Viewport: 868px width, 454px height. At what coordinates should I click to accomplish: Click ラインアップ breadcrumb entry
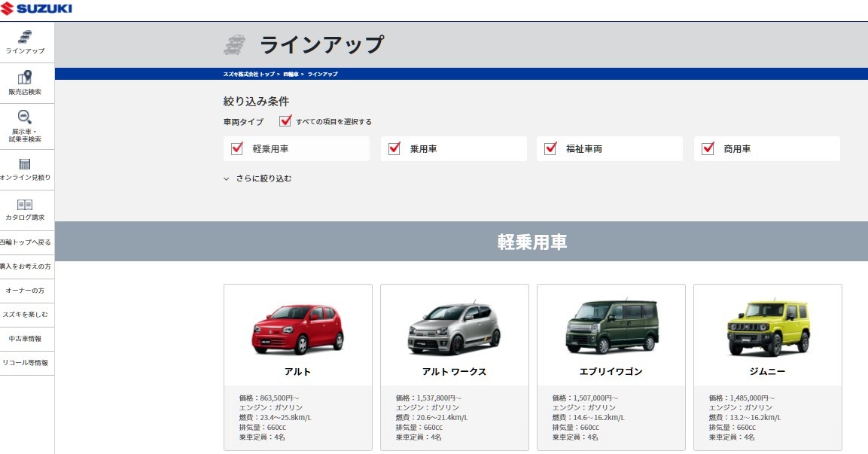point(323,75)
